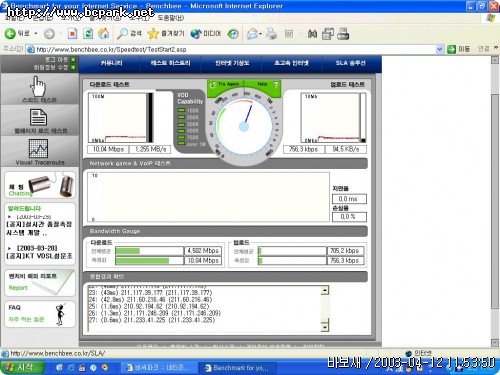The height and width of the screenshot is (375, 500).
Task: Open the Chatting tin-can banner
Action: click(40, 185)
